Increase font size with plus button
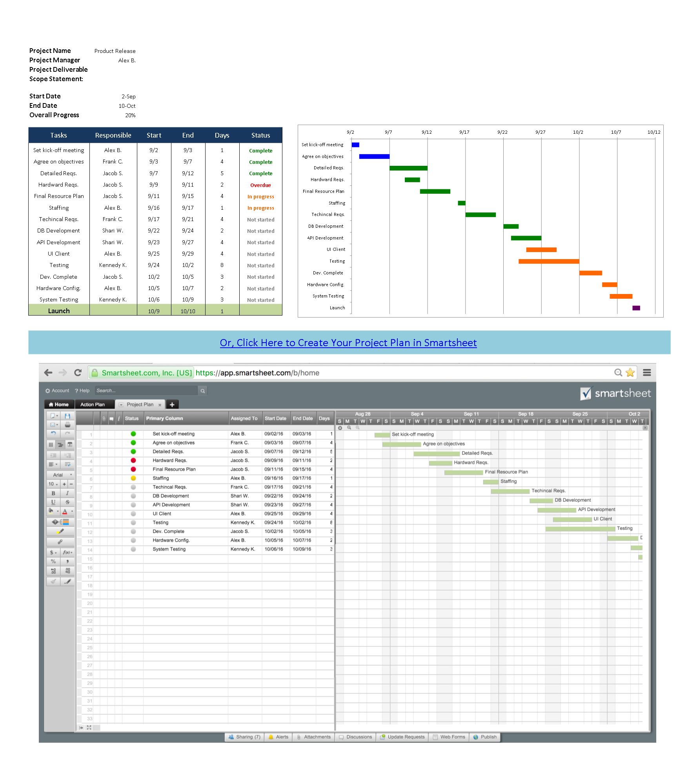Screen dimensions: 699x784 coord(64,484)
